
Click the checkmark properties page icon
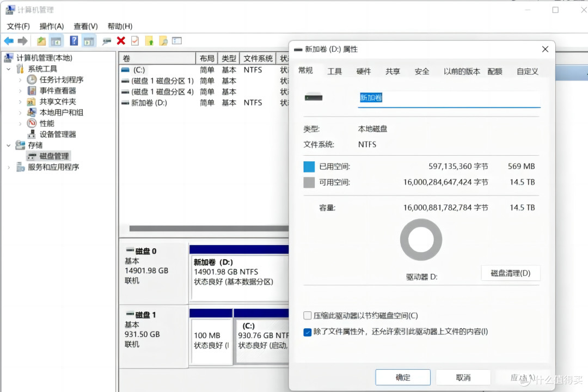[x=135, y=41]
